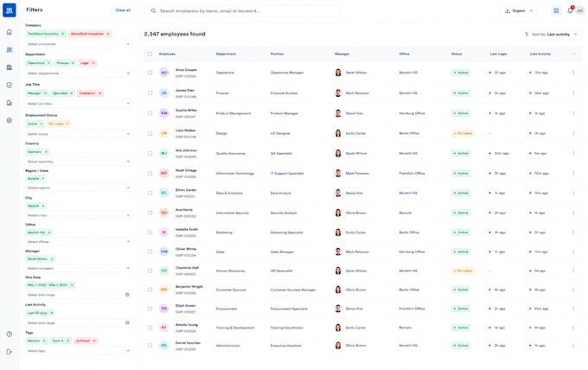The image size is (588, 370).
Task: Open row actions for Daniel Sanchez
Action: [573, 346]
